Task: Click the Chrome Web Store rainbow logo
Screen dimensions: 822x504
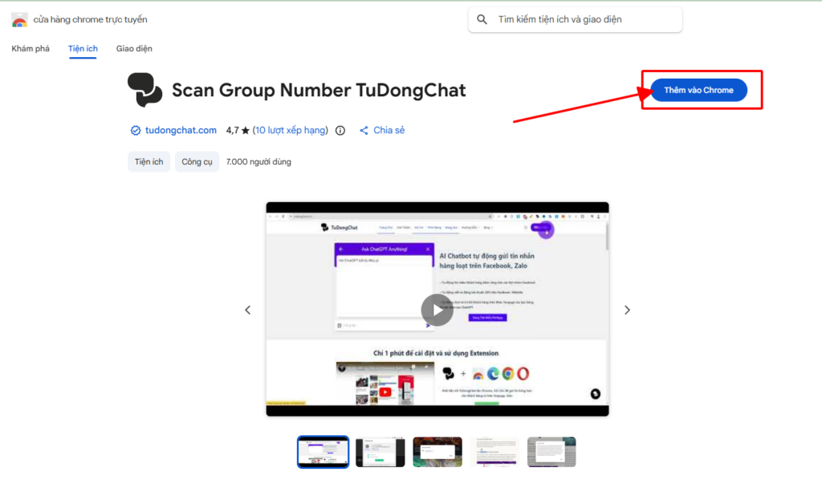Action: pyautogui.click(x=19, y=20)
